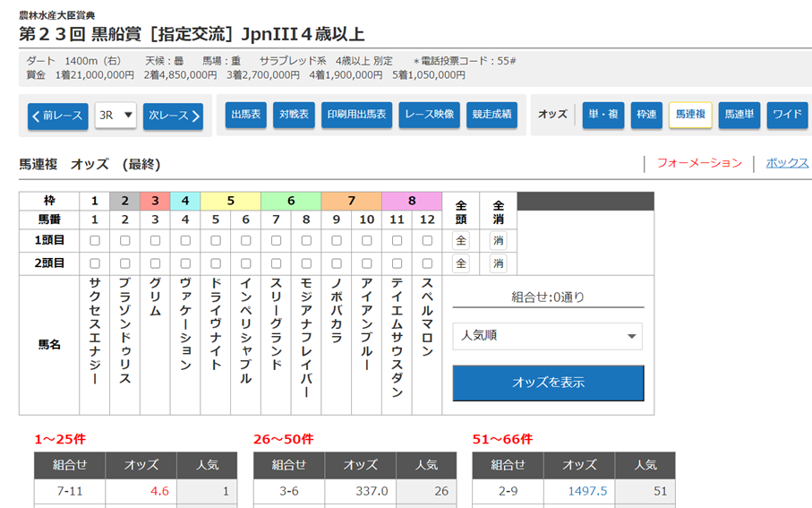Clear 2頭目 selections with 消 button
This screenshot has height=508, width=812.
(498, 263)
